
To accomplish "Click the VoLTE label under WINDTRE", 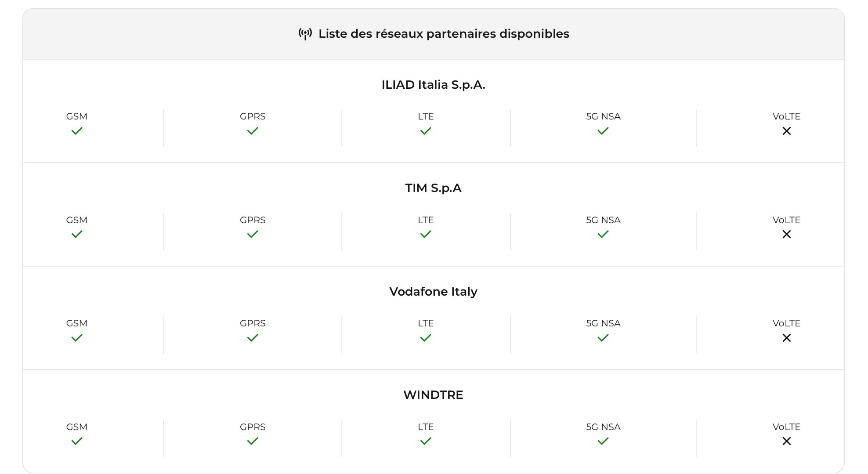I will (786, 427).
